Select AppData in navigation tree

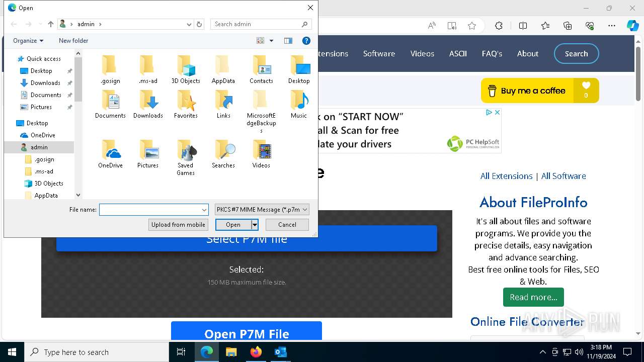[46, 196]
